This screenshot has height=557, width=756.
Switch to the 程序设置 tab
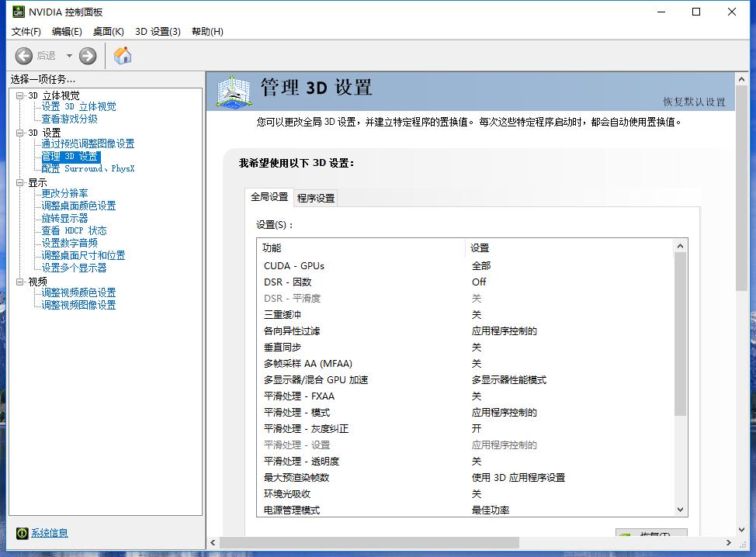[315, 198]
